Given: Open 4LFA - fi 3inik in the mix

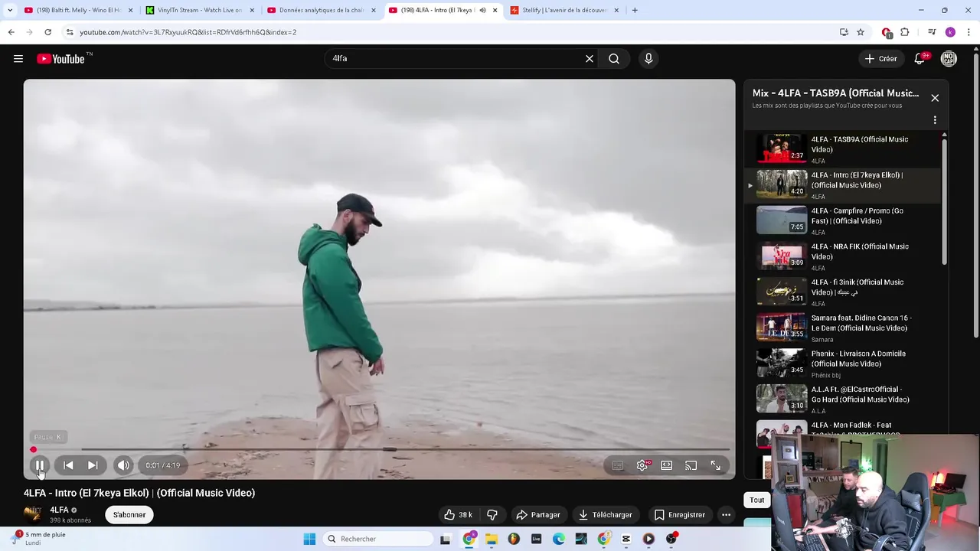Looking at the screenshot, I should (x=842, y=292).
